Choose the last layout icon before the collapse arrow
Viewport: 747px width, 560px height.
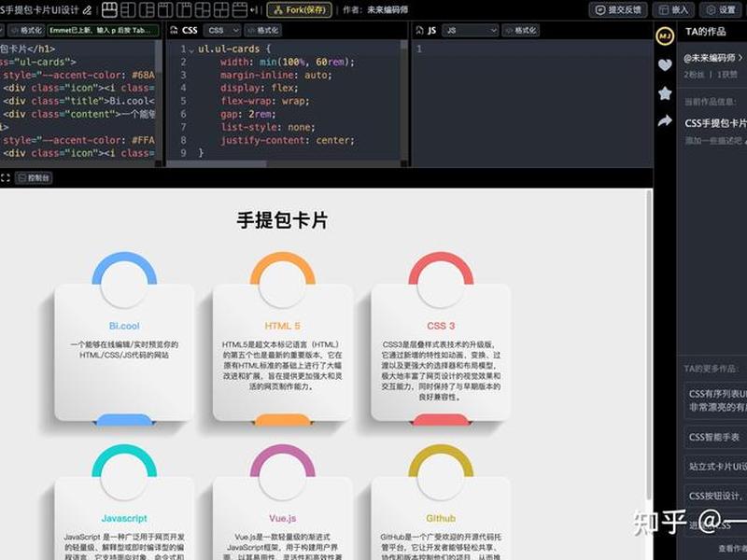pyautogui.click(x=240, y=9)
